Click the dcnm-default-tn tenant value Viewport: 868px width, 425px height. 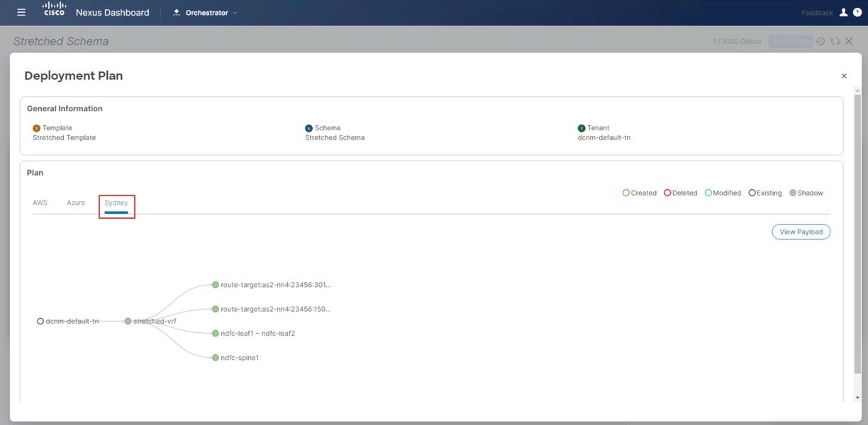pos(604,137)
